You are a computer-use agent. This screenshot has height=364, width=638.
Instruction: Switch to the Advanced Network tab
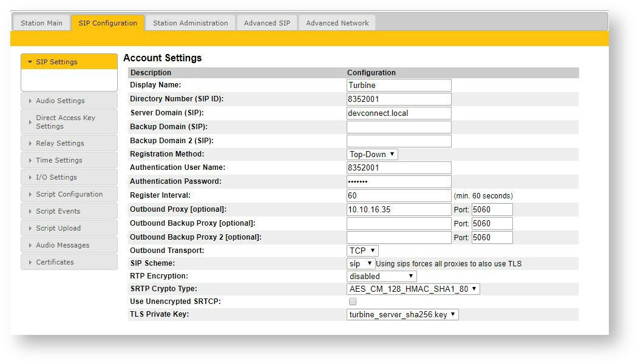pyautogui.click(x=337, y=22)
